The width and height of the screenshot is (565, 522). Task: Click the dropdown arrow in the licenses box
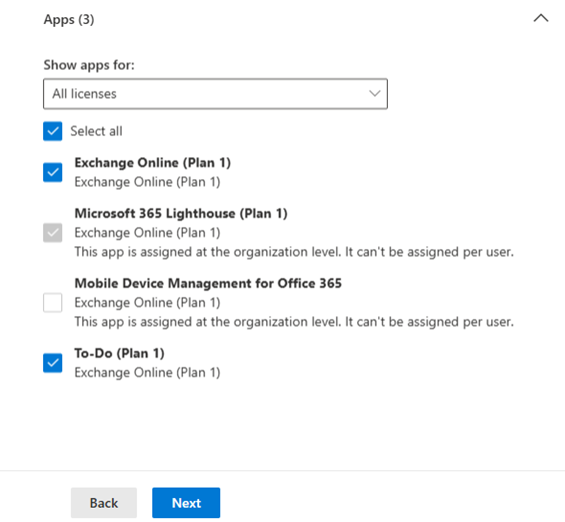pos(375,94)
